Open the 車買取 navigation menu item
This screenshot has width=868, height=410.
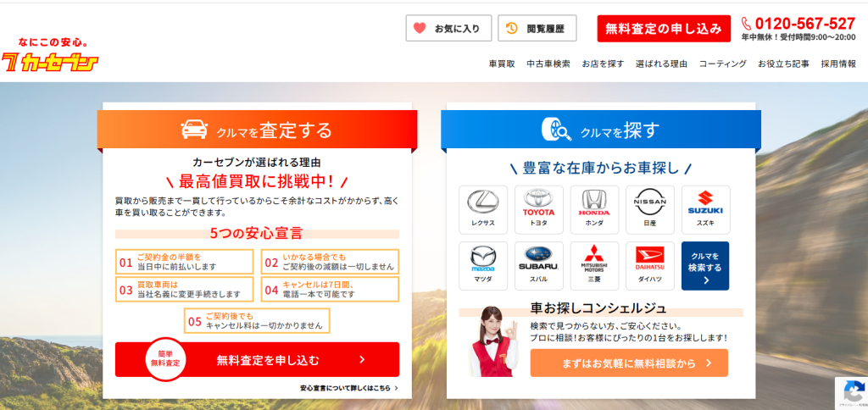502,64
